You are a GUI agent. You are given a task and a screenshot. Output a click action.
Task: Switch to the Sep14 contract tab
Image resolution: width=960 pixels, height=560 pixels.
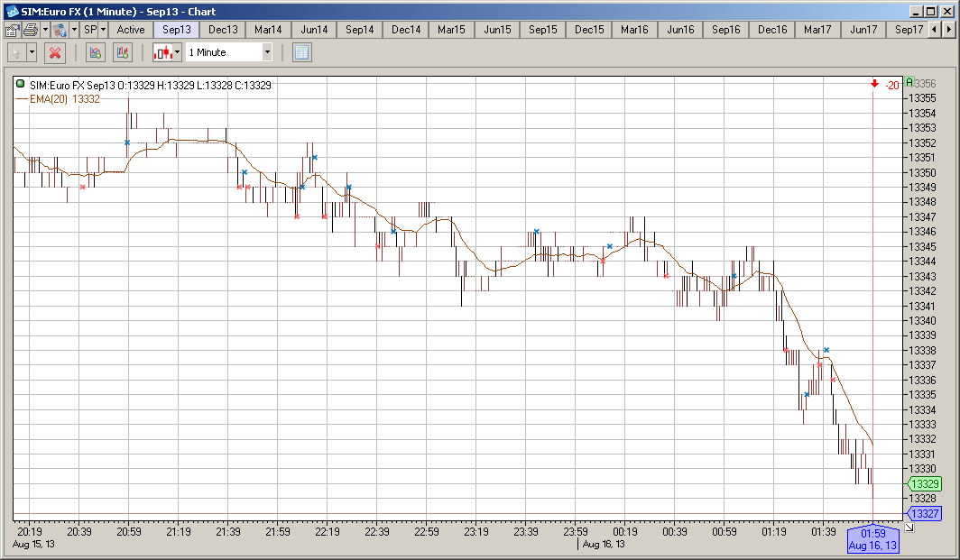pos(359,30)
